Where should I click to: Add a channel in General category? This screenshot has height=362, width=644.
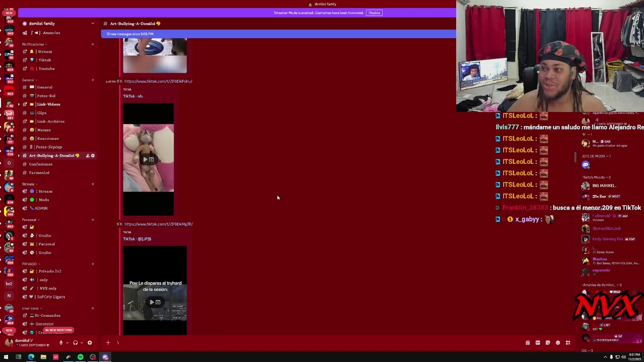point(93,80)
